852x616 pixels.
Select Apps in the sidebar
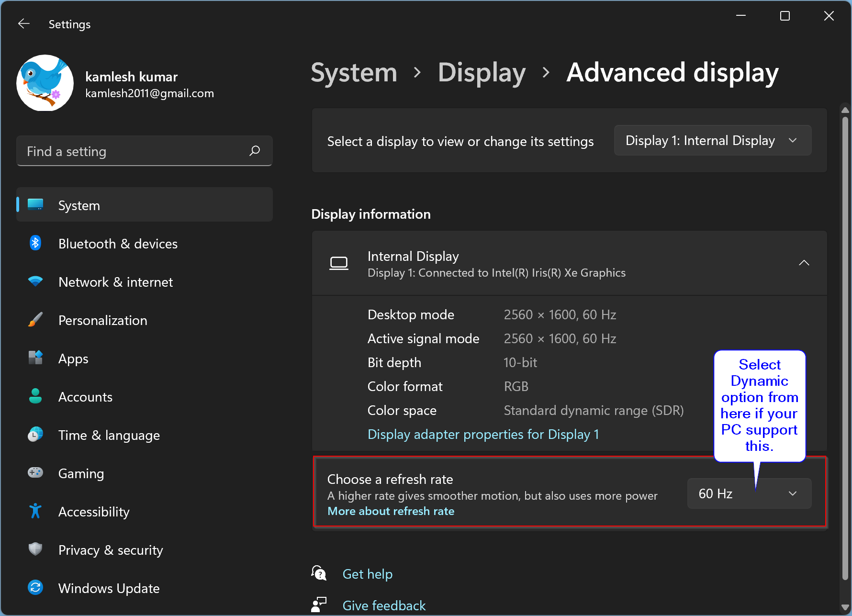click(145, 358)
